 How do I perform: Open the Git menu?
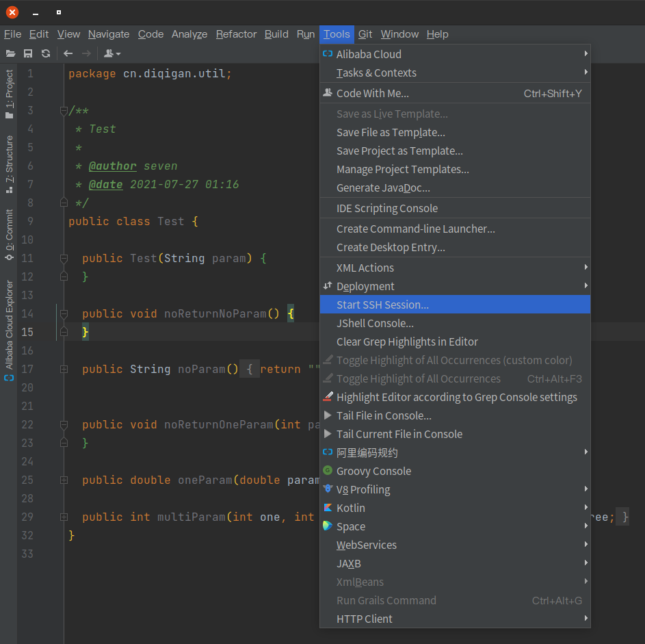point(365,34)
